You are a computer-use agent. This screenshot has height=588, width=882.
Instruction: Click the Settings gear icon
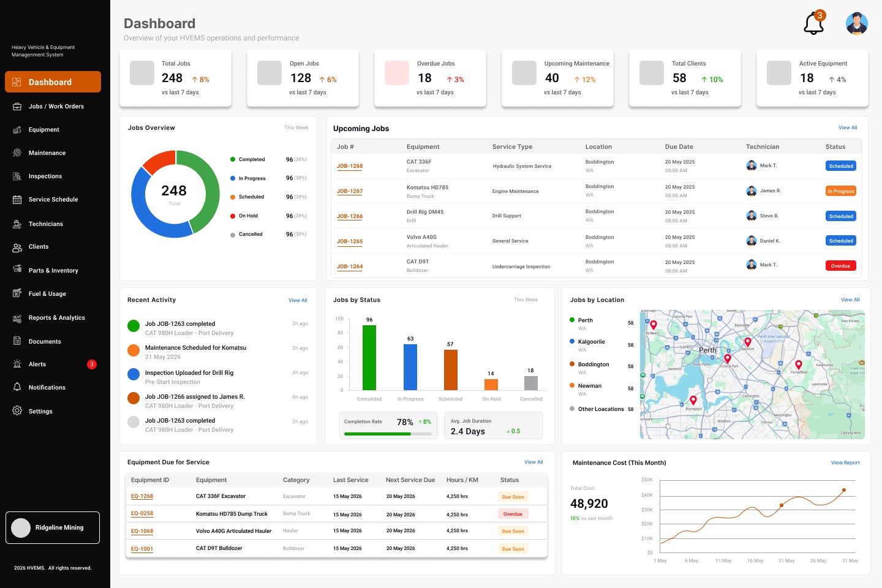point(17,411)
